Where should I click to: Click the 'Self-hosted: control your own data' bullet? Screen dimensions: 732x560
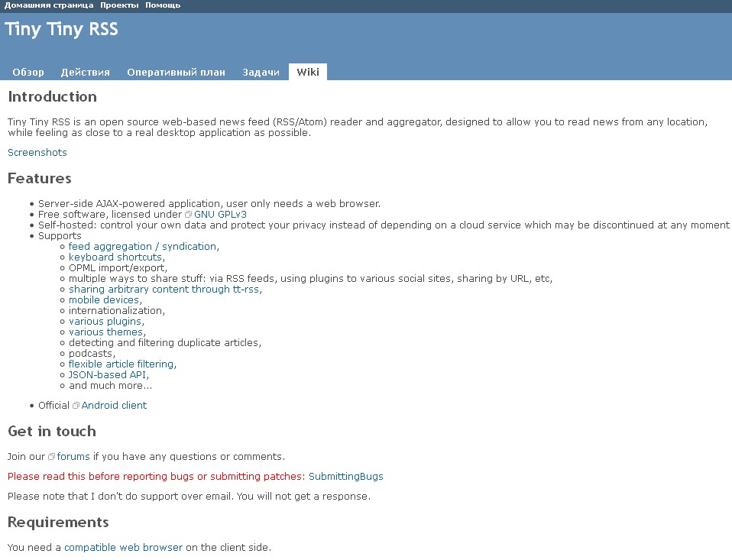tap(384, 225)
